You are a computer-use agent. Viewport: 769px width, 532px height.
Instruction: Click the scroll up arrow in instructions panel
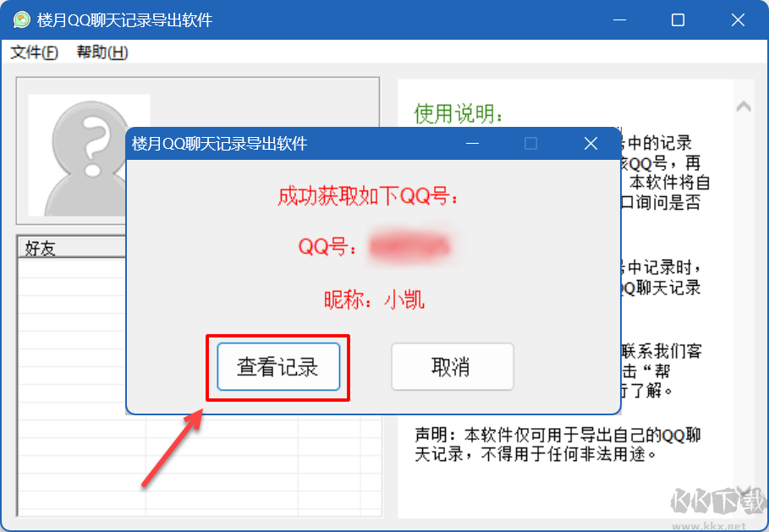[x=744, y=107]
